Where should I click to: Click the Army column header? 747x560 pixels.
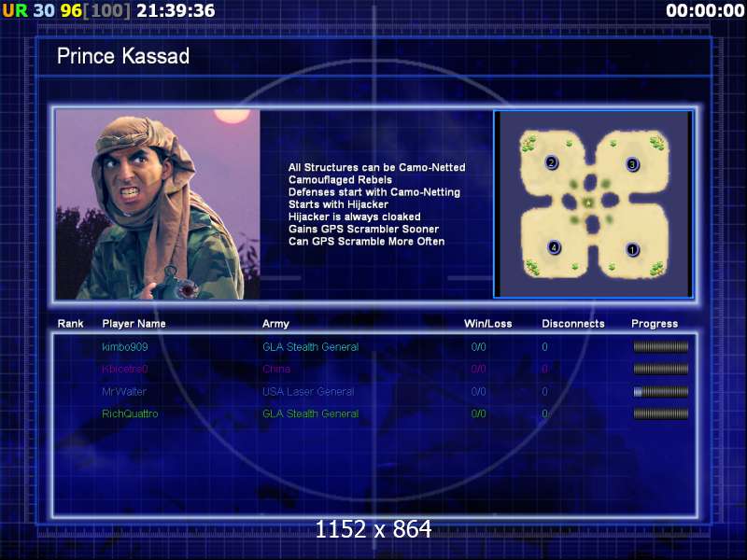pyautogui.click(x=275, y=324)
